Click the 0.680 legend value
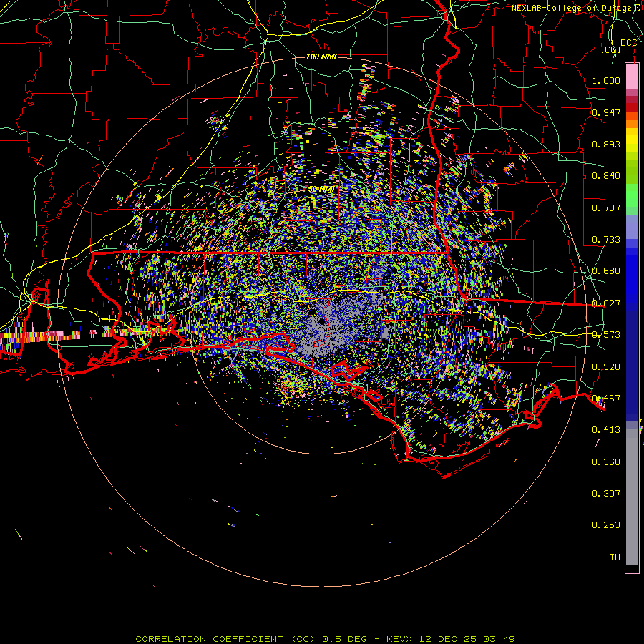 606,271
